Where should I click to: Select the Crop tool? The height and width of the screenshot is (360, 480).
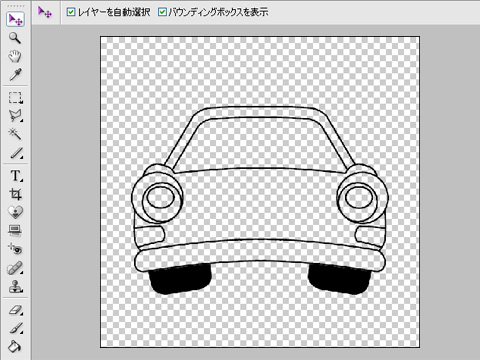(x=15, y=194)
